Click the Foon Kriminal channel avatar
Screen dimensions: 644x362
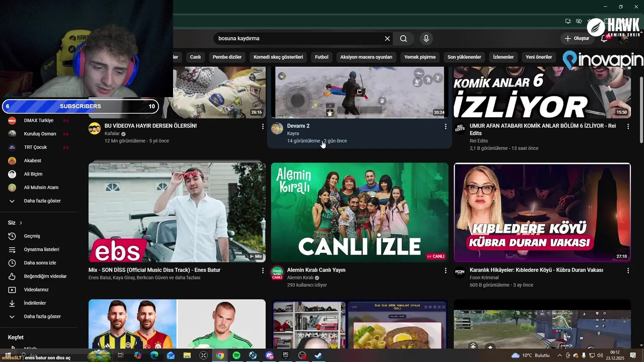(x=460, y=273)
